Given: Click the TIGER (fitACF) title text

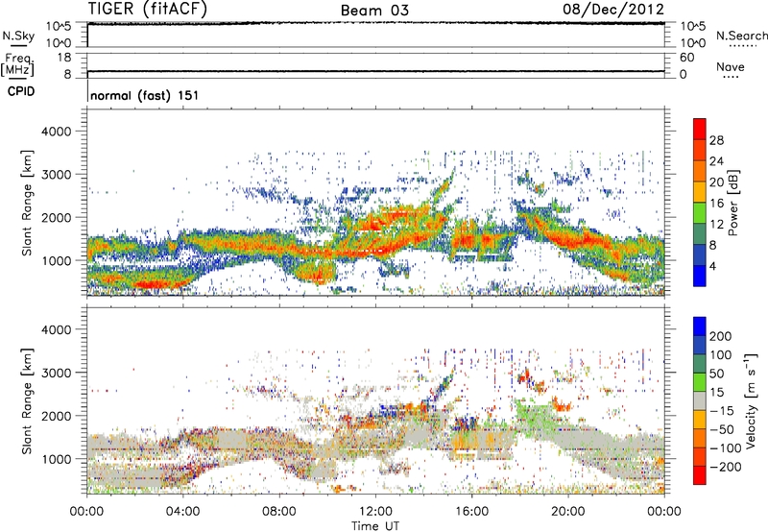Looking at the screenshot, I should 148,10.
